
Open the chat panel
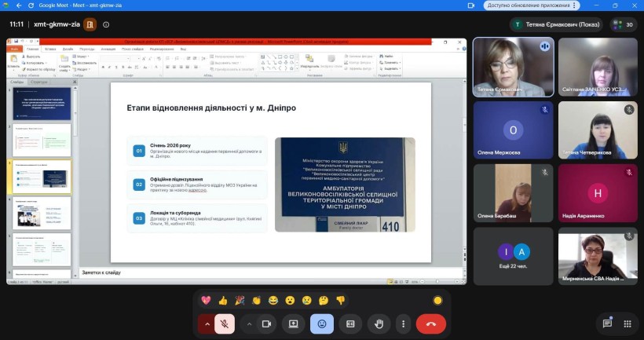[x=607, y=324]
